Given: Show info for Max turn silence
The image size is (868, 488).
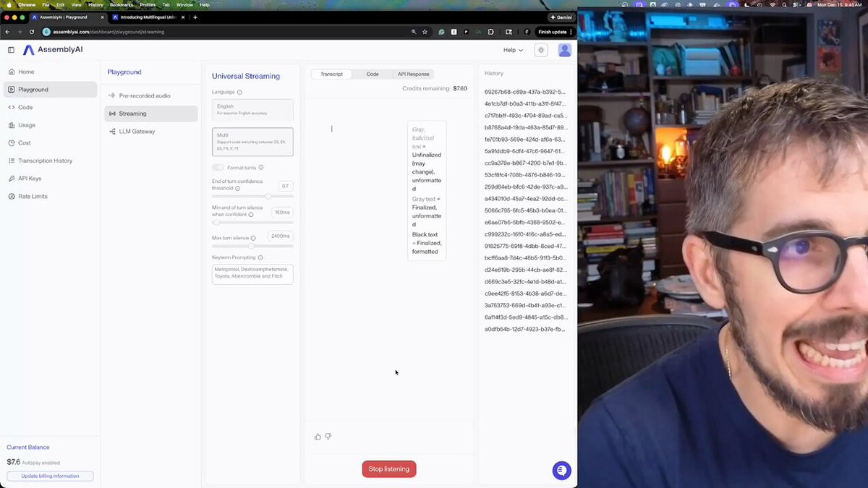Looking at the screenshot, I should 253,238.
